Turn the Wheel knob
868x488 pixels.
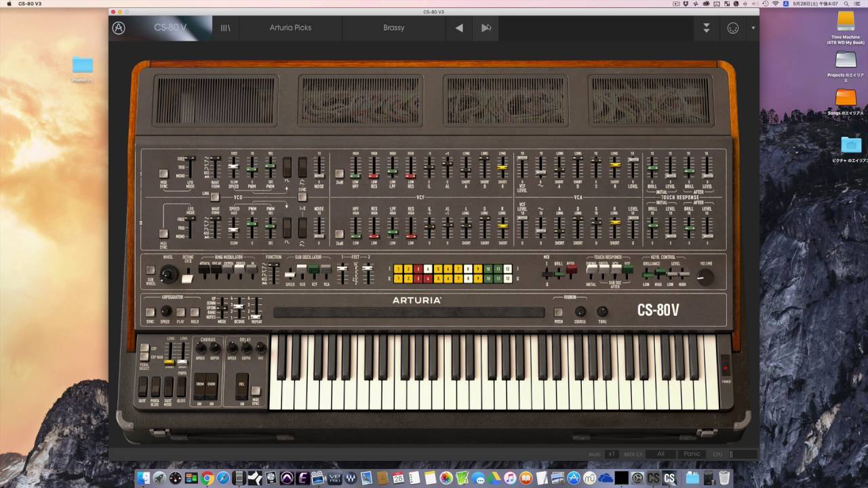tap(169, 274)
